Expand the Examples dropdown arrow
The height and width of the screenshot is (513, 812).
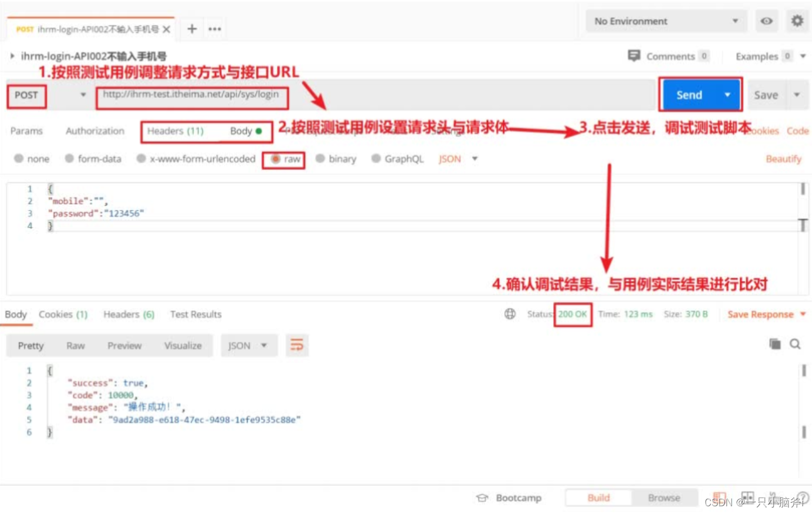tap(803, 56)
